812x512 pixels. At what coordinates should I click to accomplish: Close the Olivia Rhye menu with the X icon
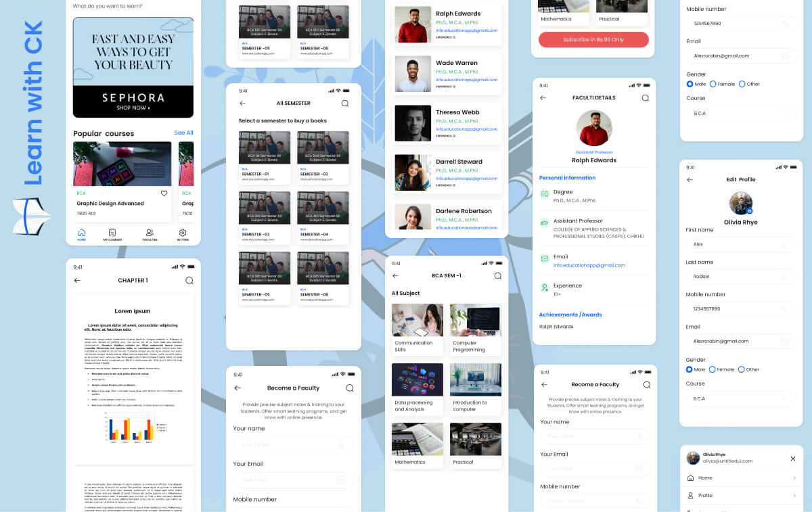793,459
